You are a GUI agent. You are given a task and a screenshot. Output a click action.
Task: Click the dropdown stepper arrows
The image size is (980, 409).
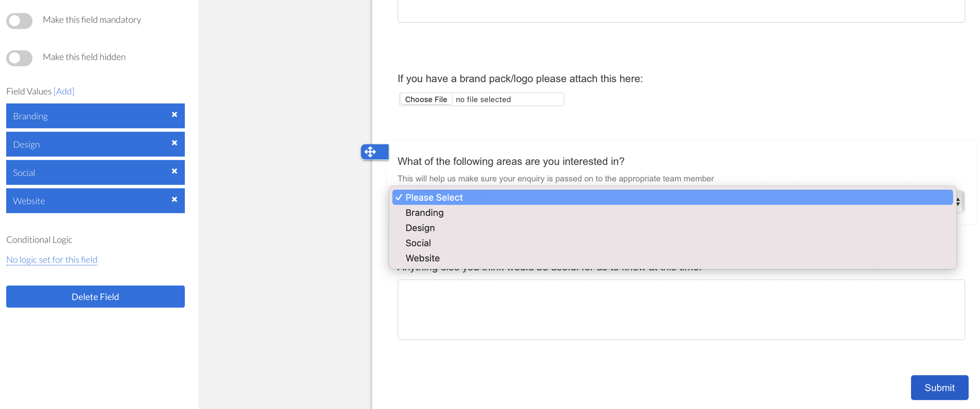[959, 202]
